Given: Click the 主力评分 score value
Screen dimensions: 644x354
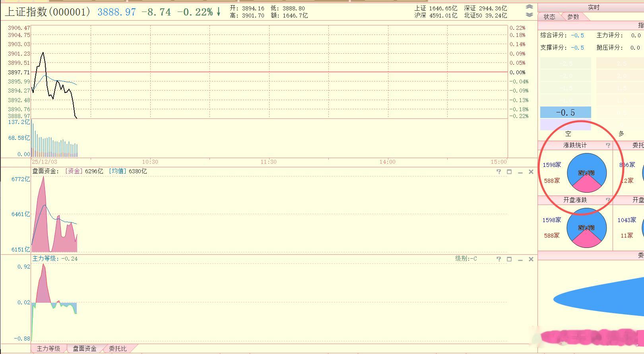Looking at the screenshot, I should (636, 35).
